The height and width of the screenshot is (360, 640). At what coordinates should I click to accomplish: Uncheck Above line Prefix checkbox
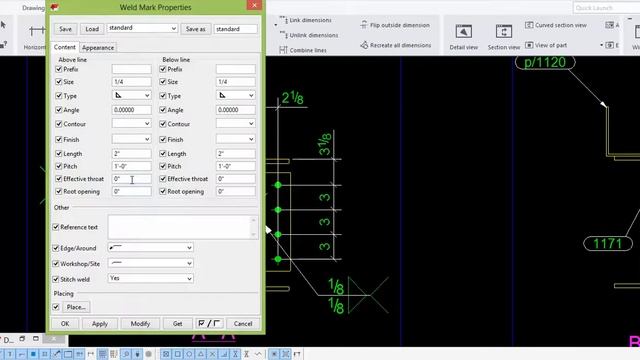pyautogui.click(x=58, y=69)
